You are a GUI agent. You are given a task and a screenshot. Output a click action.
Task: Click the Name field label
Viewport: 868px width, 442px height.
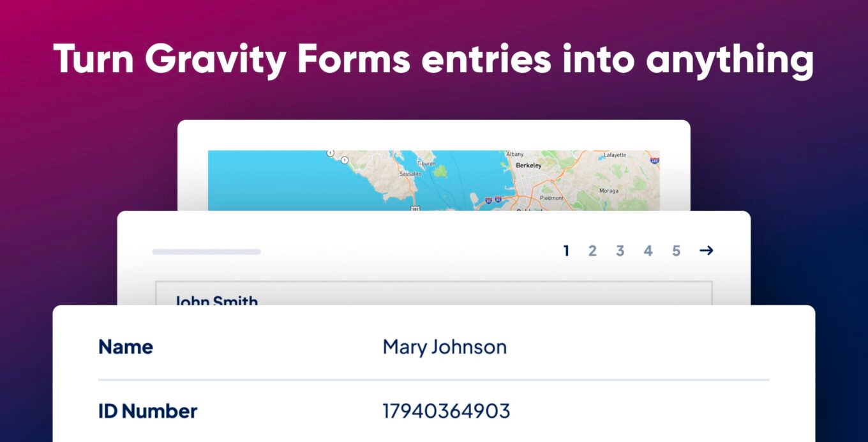[x=126, y=347]
